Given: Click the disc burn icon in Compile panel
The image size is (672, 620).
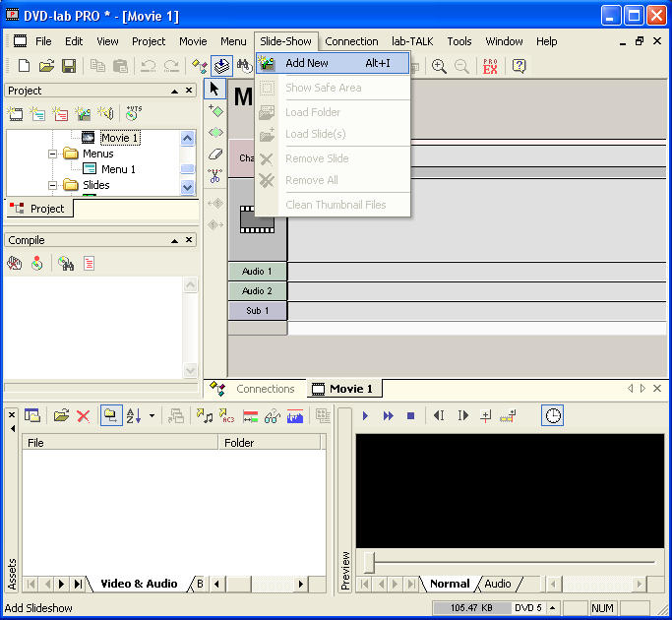Looking at the screenshot, I should (x=37, y=264).
